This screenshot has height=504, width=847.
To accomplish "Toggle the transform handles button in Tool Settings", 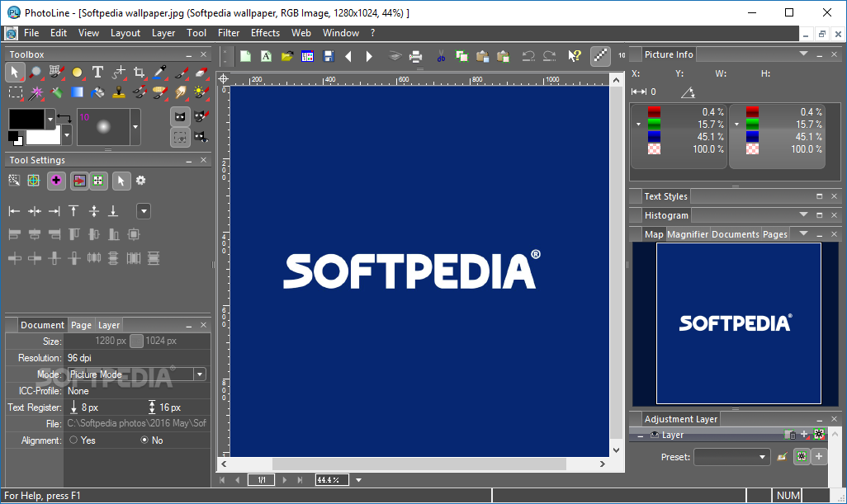I will pos(98,181).
